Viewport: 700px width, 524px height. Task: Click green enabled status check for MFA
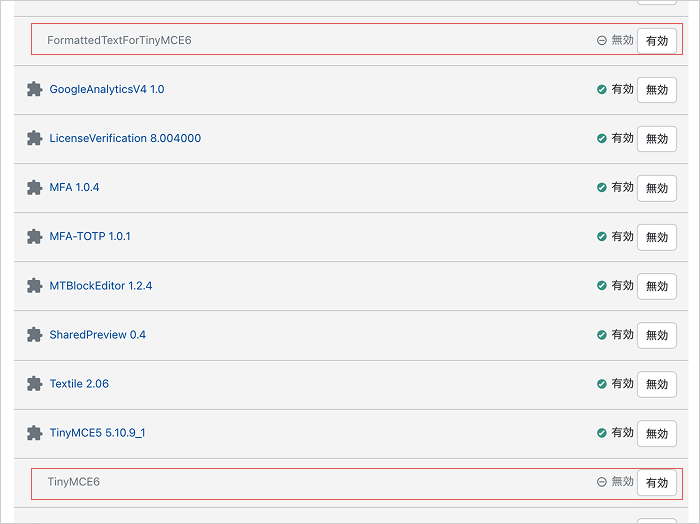[x=601, y=187]
